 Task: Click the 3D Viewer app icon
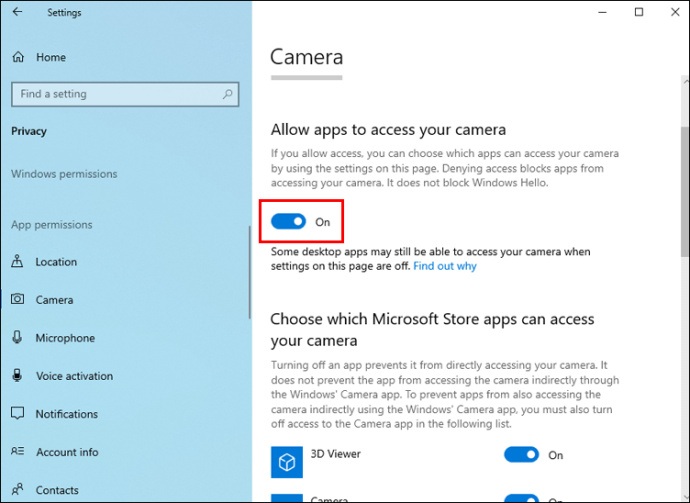point(286,462)
